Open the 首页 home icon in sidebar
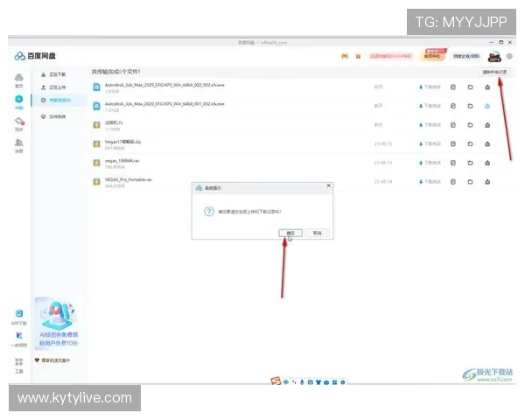The height and width of the screenshot is (420, 525). pos(18,81)
